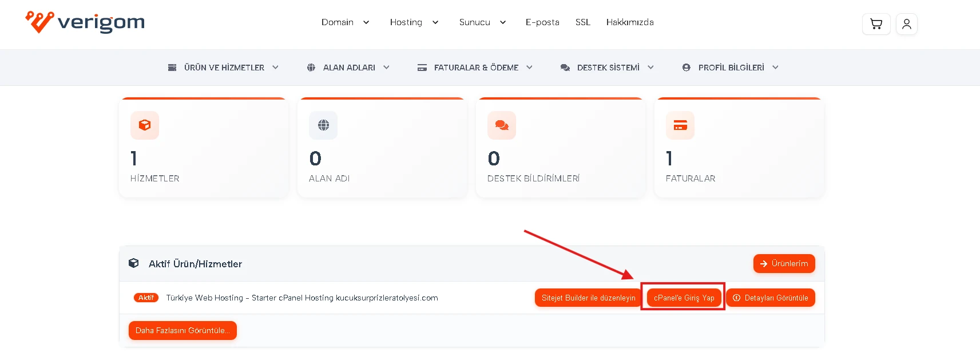Click the Alan Adları globe menu icon

tap(311, 68)
